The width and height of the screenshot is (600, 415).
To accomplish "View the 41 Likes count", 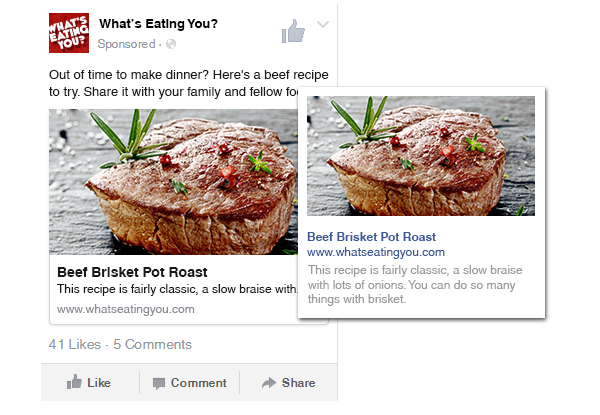I will click(x=75, y=344).
